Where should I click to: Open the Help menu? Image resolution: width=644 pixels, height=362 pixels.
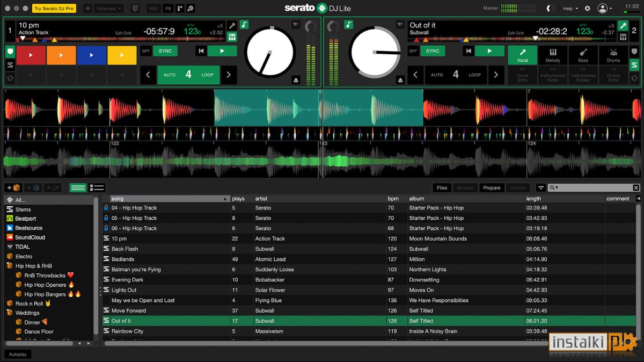570,9
